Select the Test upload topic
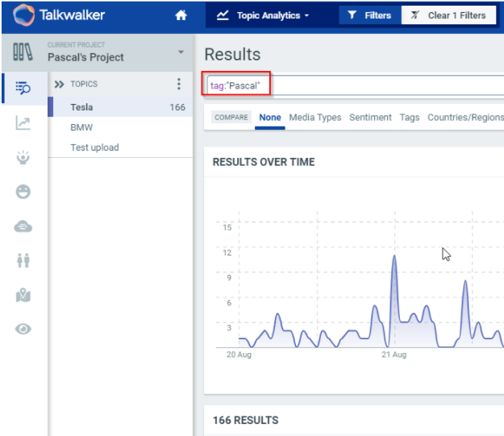The height and width of the screenshot is (436, 504). point(120,147)
